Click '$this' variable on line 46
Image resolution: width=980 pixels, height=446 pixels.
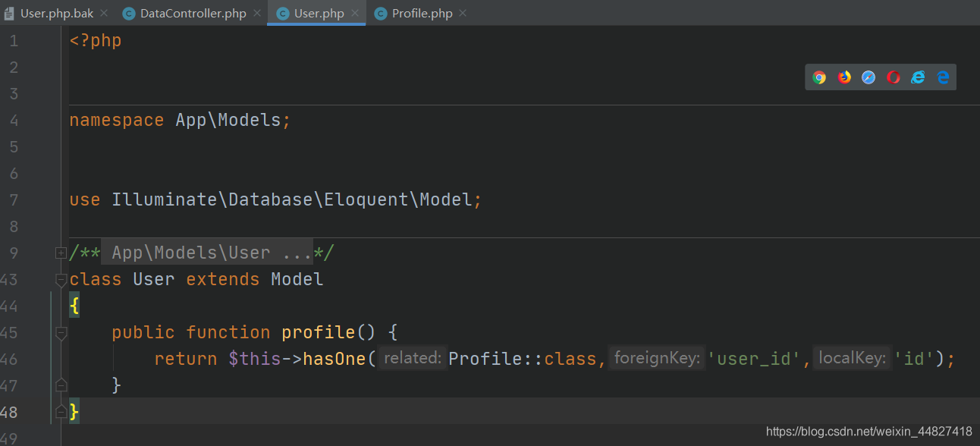point(255,359)
